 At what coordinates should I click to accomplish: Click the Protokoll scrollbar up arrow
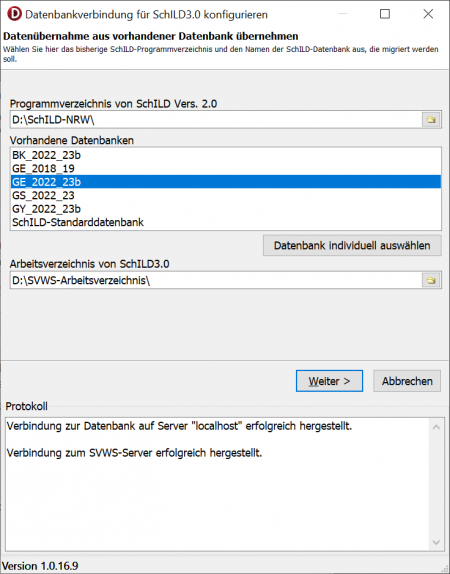tap(436, 427)
